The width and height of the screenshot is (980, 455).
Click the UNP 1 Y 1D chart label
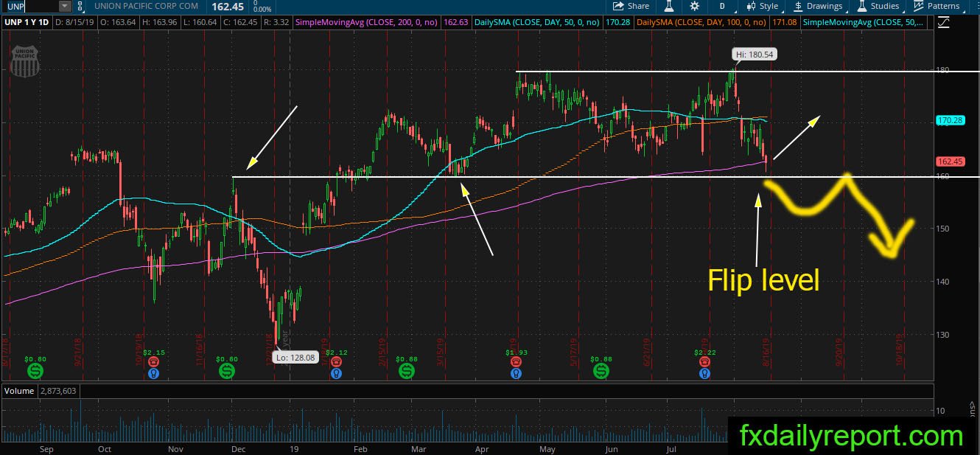coord(27,22)
